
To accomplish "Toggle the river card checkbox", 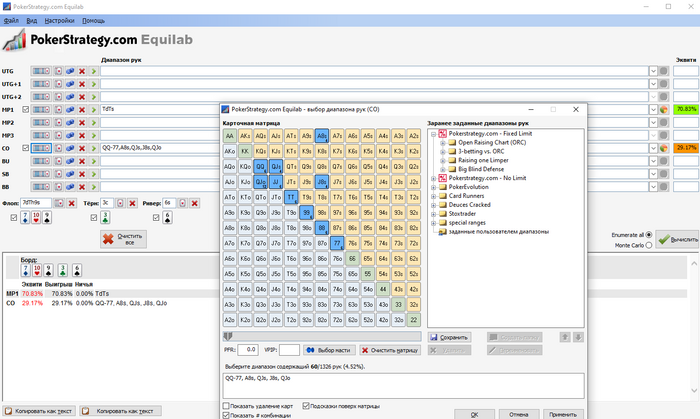I will pos(155,218).
